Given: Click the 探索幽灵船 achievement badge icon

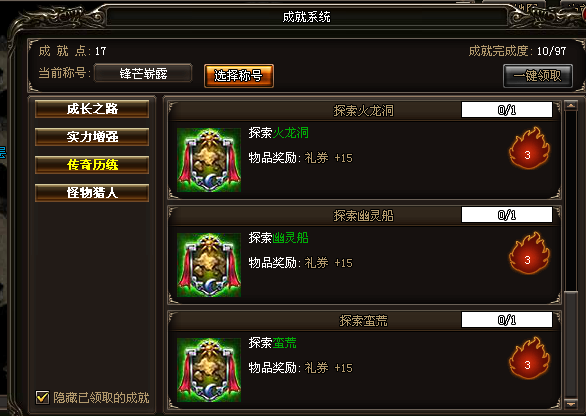Looking at the screenshot, I should coord(209,265).
